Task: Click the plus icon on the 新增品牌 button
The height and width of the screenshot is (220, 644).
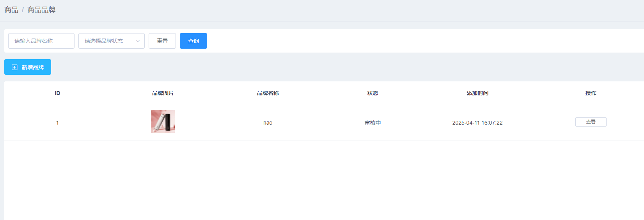Action: point(14,67)
